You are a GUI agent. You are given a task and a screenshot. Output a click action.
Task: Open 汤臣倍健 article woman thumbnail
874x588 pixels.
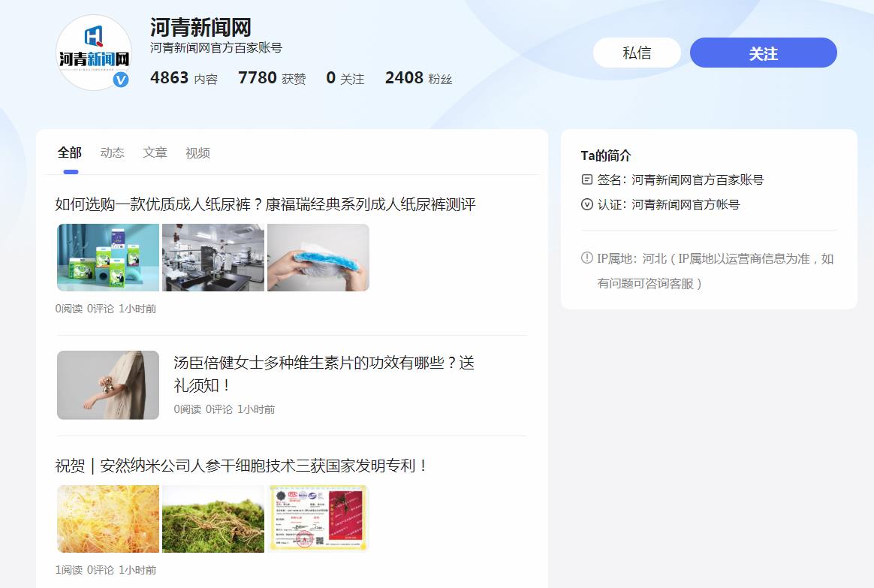(x=108, y=385)
